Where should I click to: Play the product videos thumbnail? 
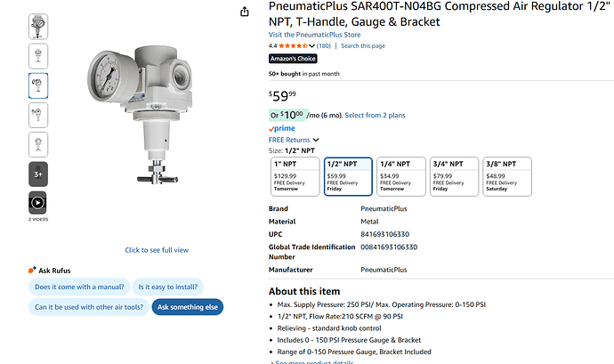pos(38,202)
